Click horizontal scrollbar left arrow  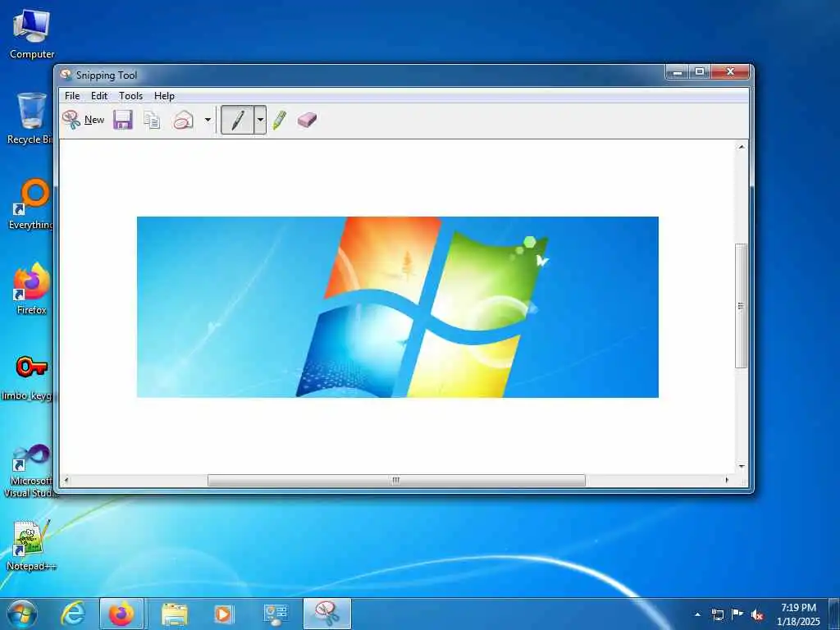coord(66,480)
